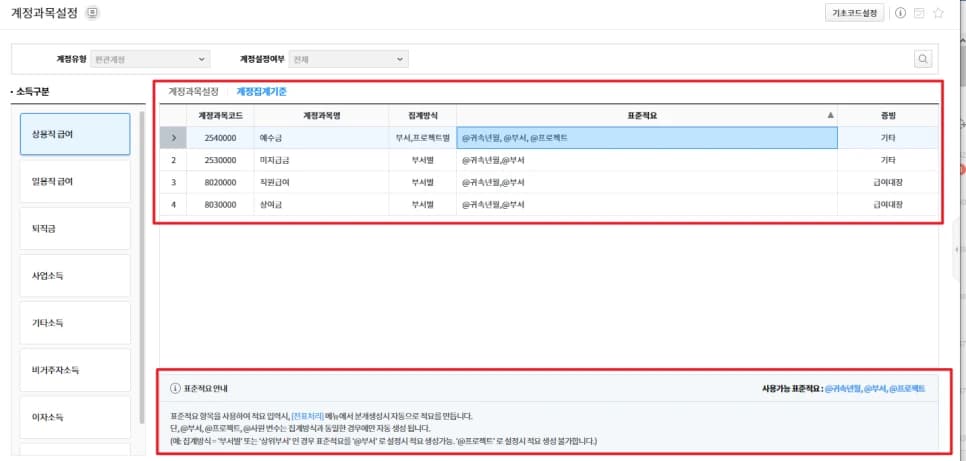
Task: Click 부서별 cell in 상여금 row
Action: tap(423, 205)
